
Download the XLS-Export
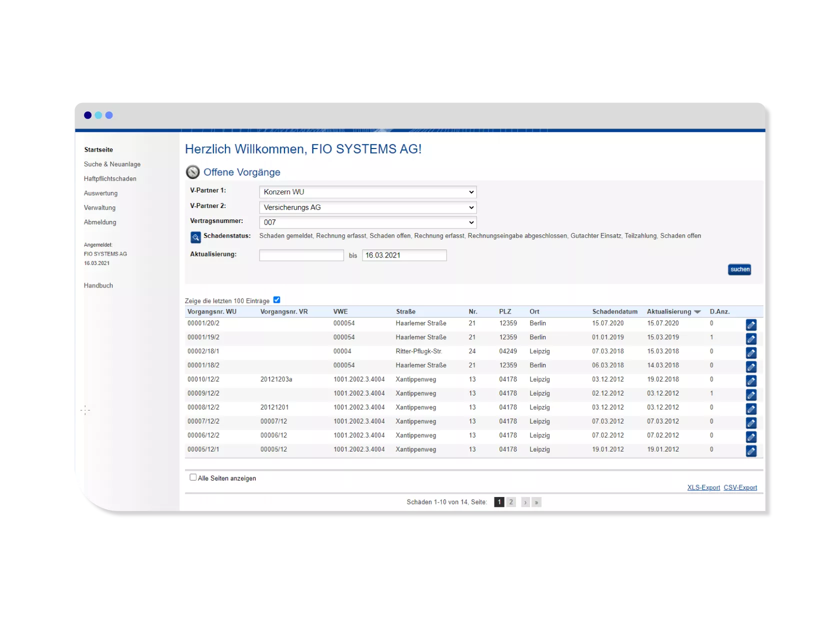click(703, 487)
